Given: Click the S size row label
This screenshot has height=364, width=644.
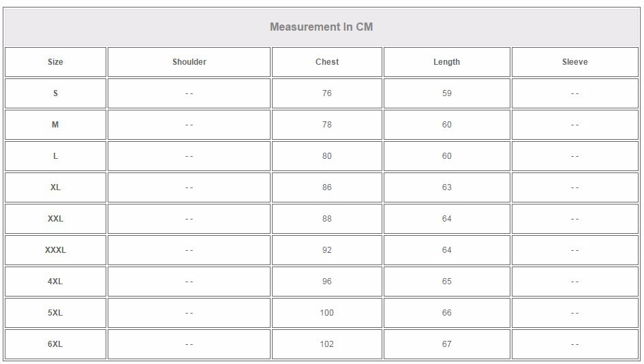Looking at the screenshot, I should pos(55,93).
